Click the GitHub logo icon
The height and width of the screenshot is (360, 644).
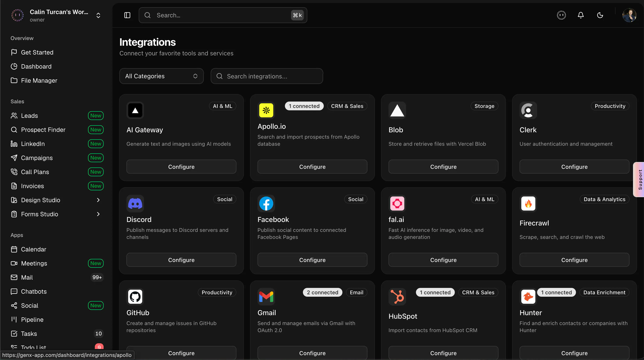click(x=135, y=296)
